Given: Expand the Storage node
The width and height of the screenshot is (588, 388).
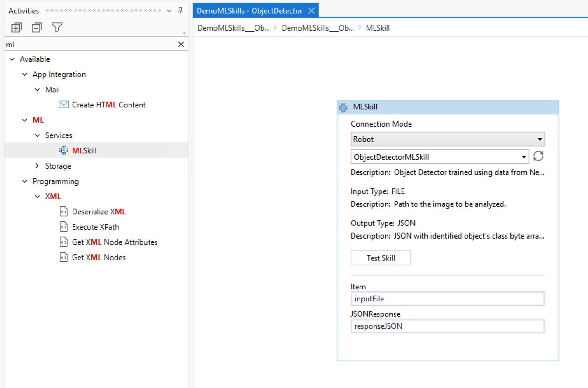Looking at the screenshot, I should (x=38, y=166).
